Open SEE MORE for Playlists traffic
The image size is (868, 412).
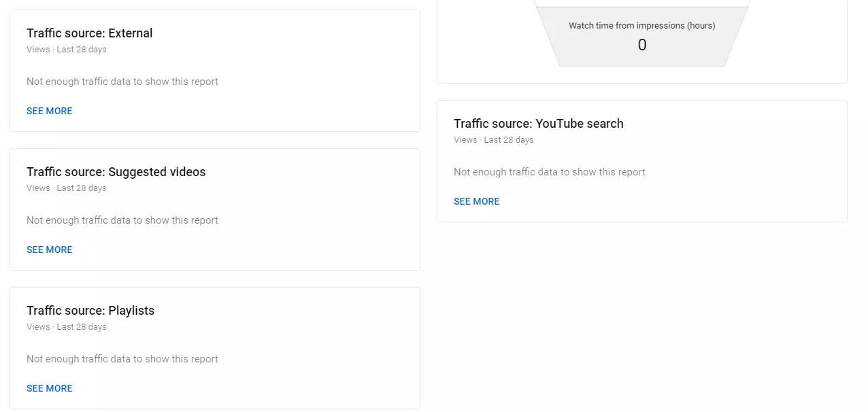[49, 388]
